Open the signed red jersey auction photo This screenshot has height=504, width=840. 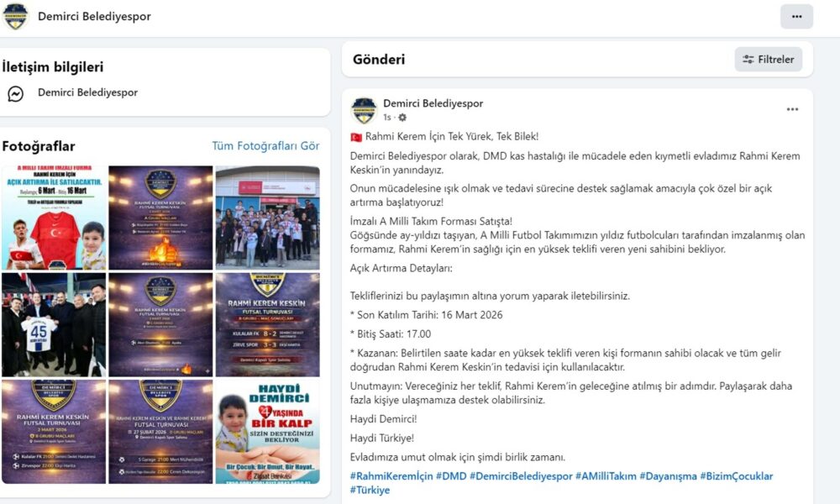54,218
